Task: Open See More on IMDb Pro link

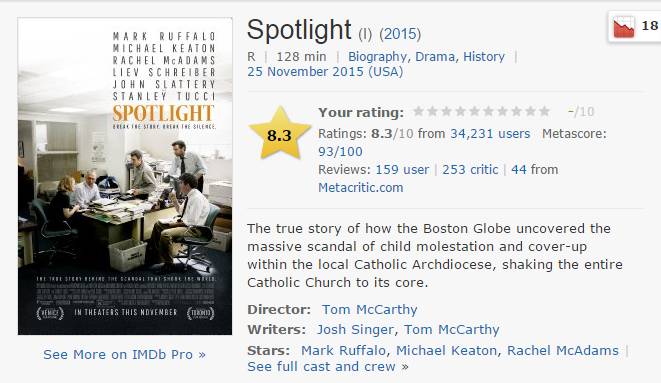Action: pos(124,354)
